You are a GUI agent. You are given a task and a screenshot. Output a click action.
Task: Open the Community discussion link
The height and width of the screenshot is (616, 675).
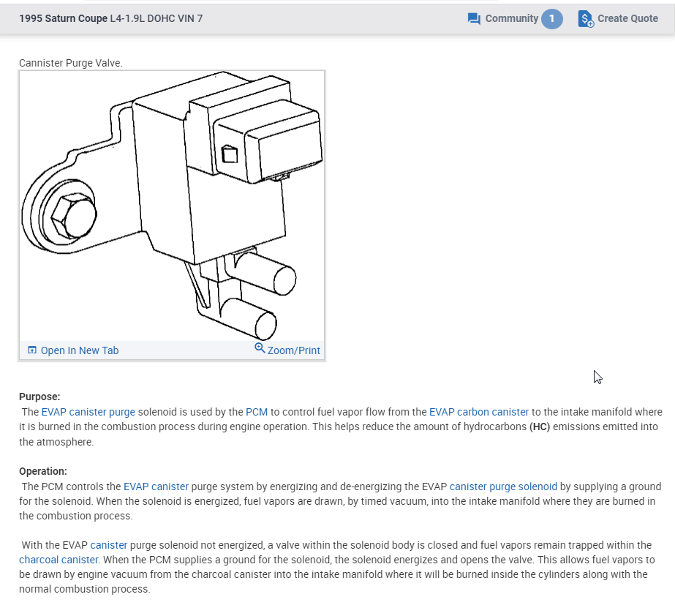(511, 18)
